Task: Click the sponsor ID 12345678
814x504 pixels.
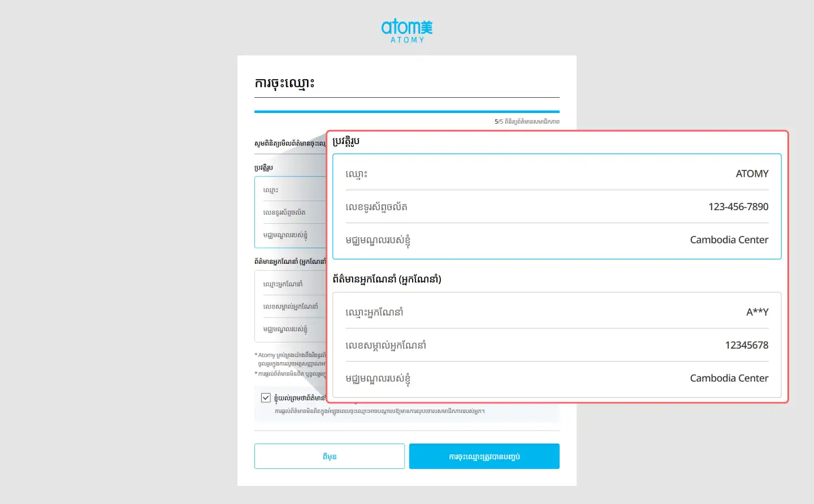Action: [746, 345]
